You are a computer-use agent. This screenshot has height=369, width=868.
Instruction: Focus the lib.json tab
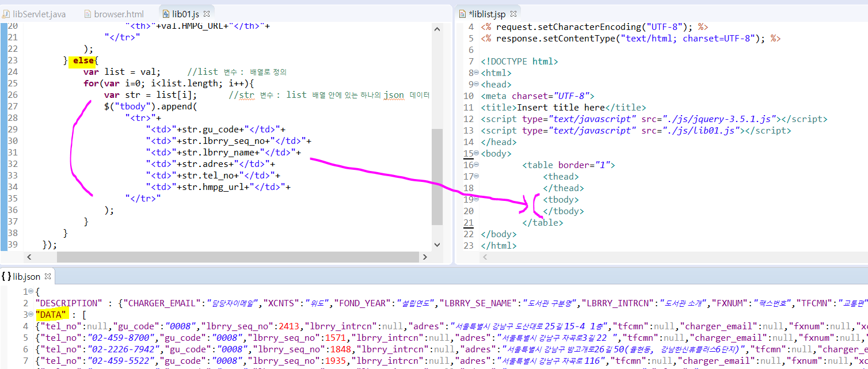click(x=27, y=277)
